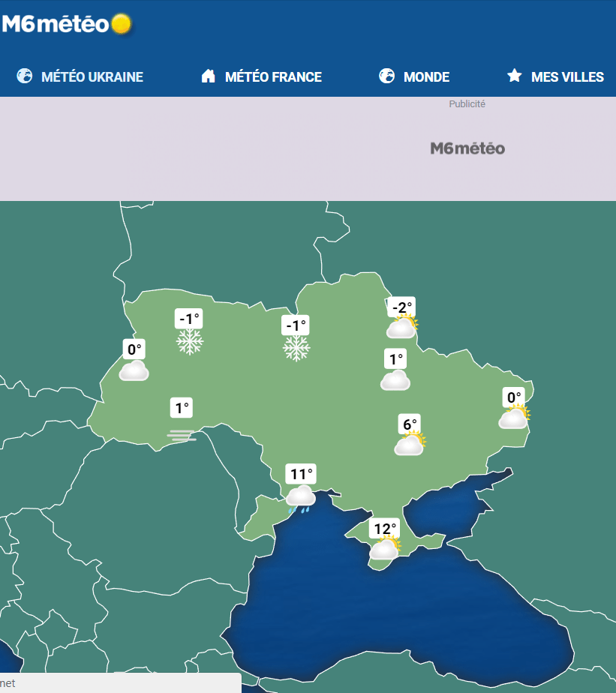Click the sun-cloud icon under 6°
616x693 pixels.
pos(410,444)
